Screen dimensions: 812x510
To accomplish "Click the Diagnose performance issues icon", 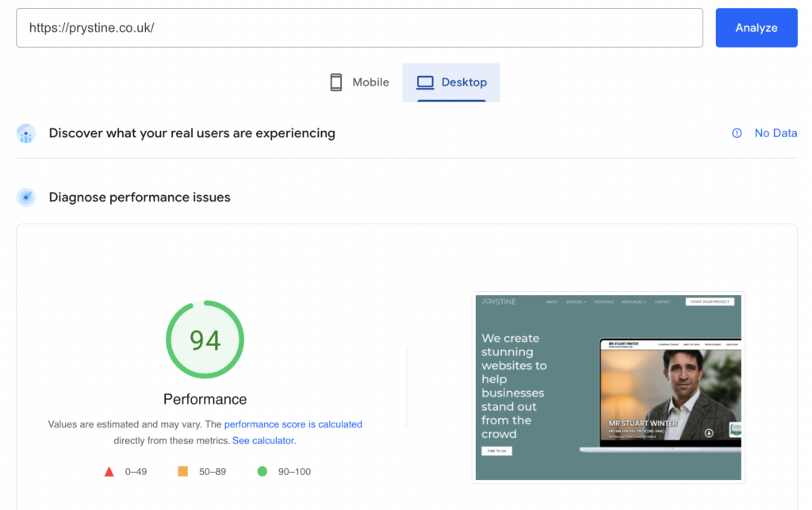I will [26, 197].
